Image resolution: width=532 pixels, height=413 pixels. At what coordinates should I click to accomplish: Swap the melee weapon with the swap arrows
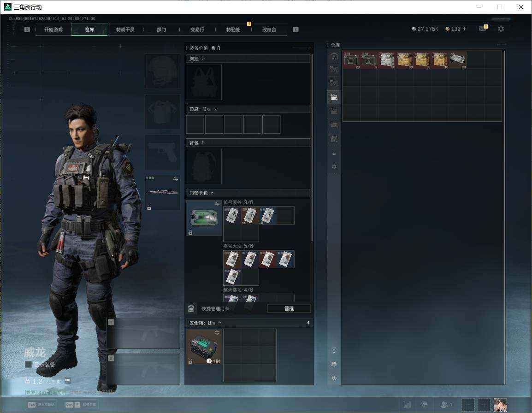[176, 179]
